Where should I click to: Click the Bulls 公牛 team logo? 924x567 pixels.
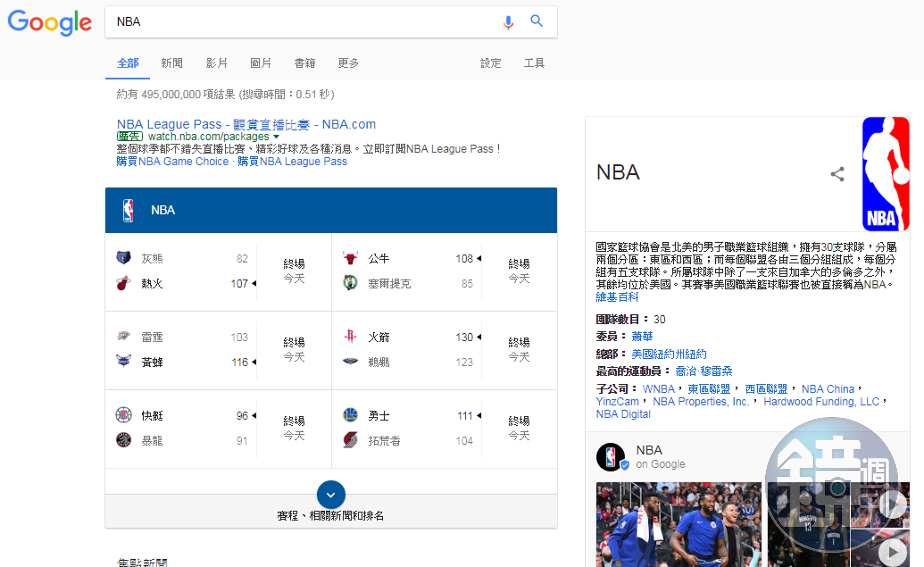point(350,258)
